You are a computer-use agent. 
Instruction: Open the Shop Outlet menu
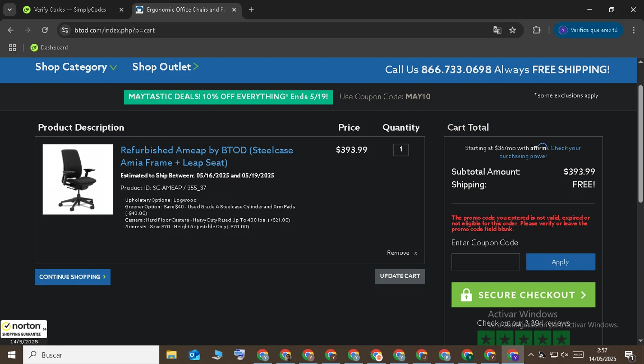[165, 67]
